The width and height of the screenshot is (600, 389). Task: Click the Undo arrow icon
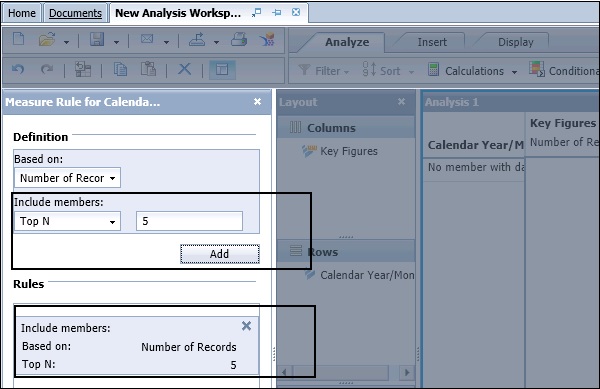point(18,70)
